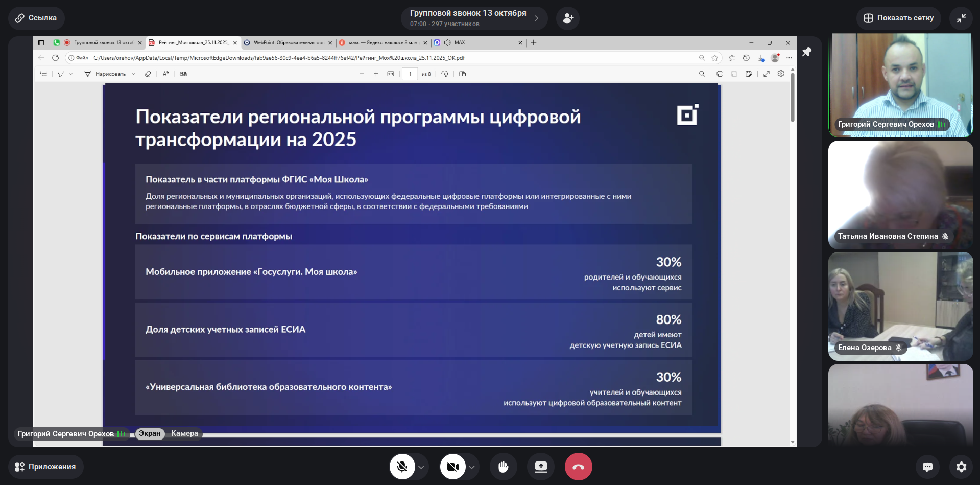Click Показать сетку button
The height and width of the screenshot is (485, 980).
(x=898, y=18)
